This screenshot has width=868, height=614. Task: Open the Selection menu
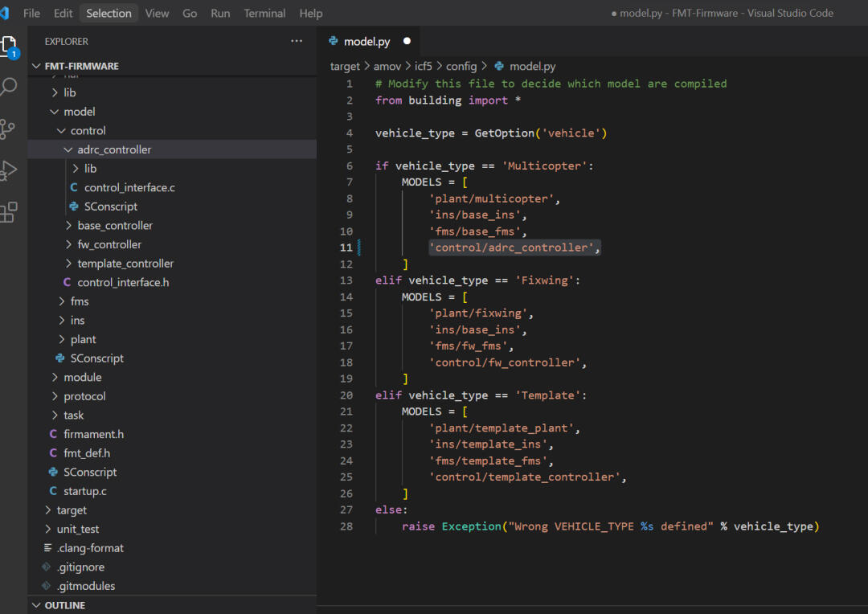[108, 13]
